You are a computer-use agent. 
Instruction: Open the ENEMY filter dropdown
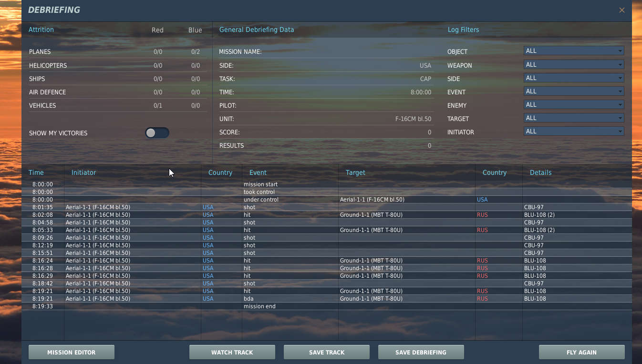pos(574,105)
